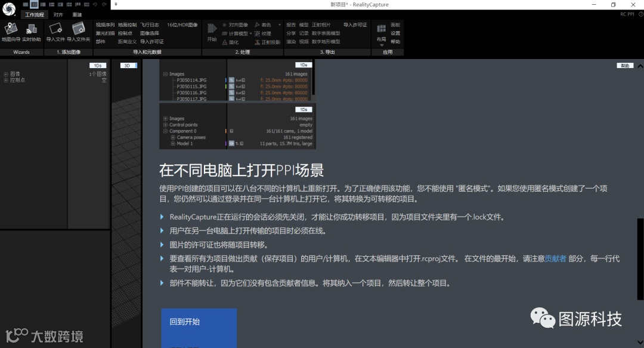Select the 3D view label

[128, 66]
